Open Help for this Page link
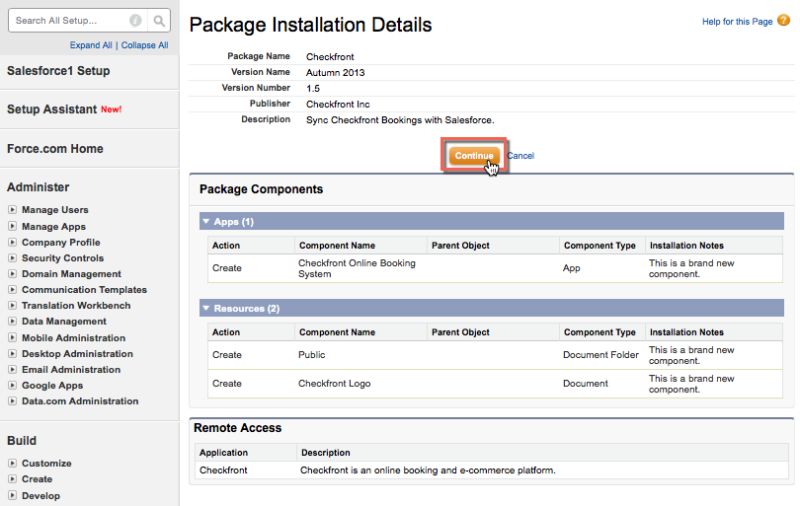800x506 pixels. 737,21
